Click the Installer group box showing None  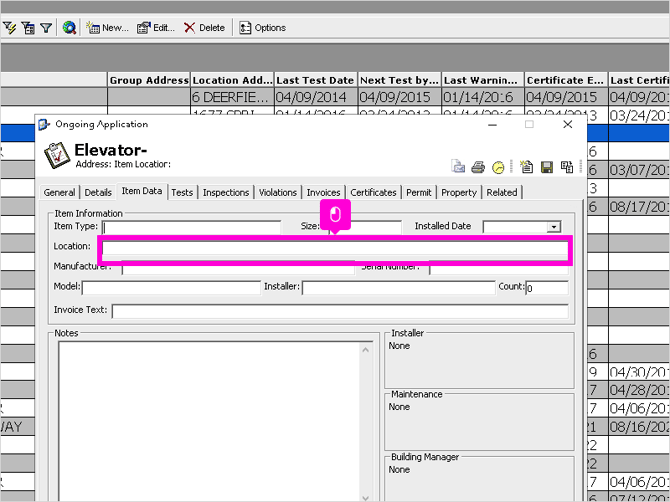pos(479,360)
